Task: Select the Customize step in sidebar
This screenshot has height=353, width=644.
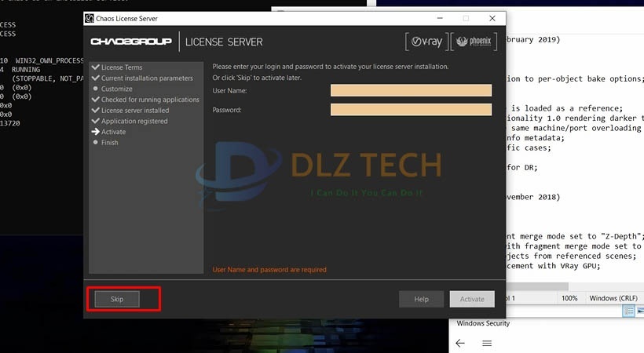Action: [117, 89]
